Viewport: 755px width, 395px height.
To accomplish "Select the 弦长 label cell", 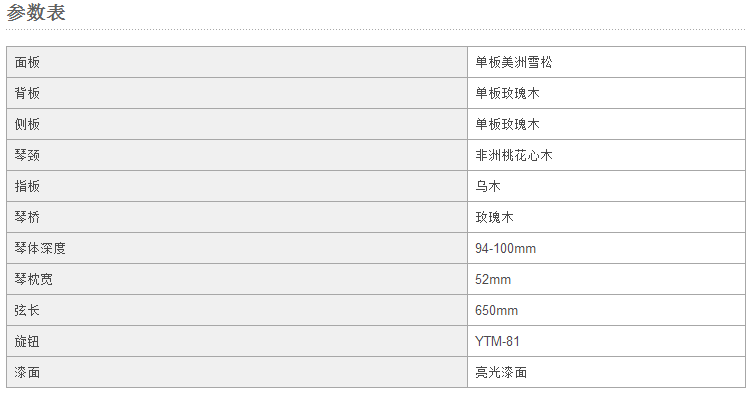I will [x=237, y=310].
